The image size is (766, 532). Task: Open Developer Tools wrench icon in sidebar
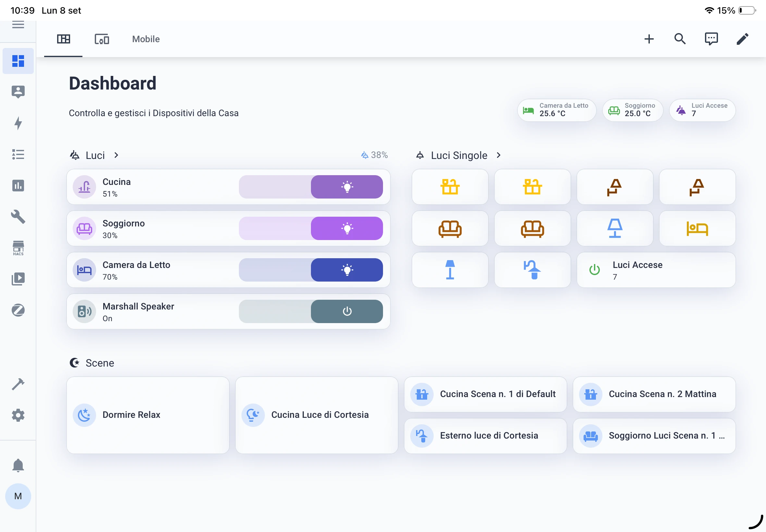tap(18, 217)
